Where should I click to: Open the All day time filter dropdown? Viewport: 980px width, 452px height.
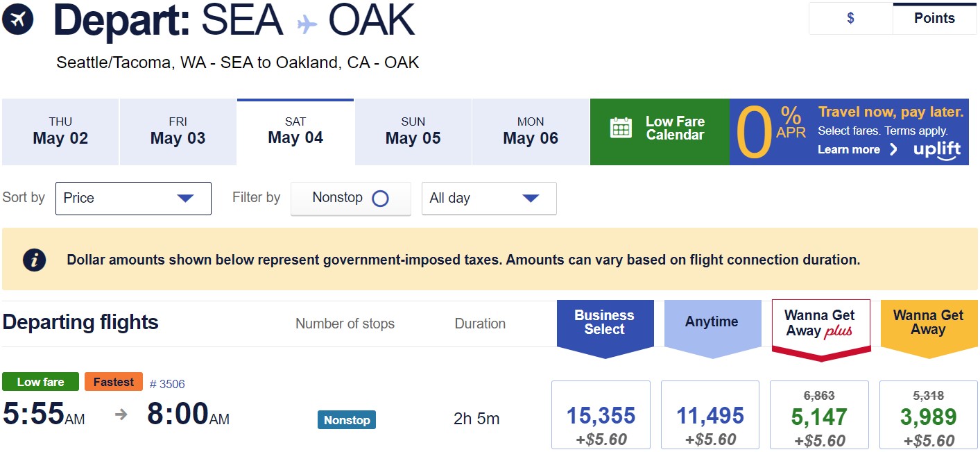(489, 198)
